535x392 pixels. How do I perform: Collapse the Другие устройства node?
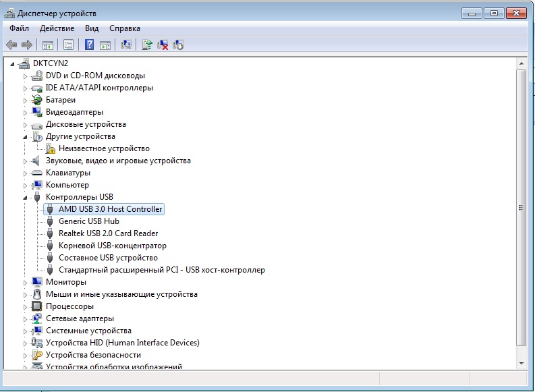coord(25,137)
